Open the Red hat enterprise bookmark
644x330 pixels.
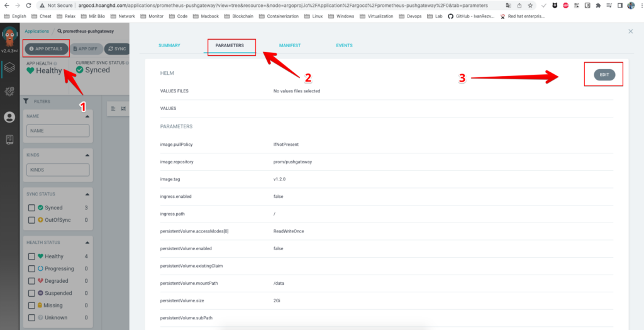tap(523, 16)
